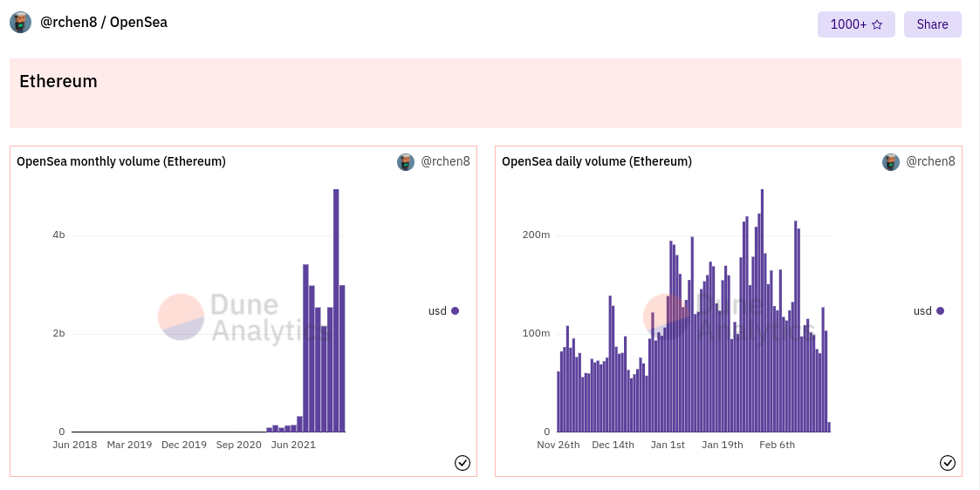This screenshot has height=490, width=980.
Task: Click the checkmark icon on the monthly chart
Action: point(463,462)
